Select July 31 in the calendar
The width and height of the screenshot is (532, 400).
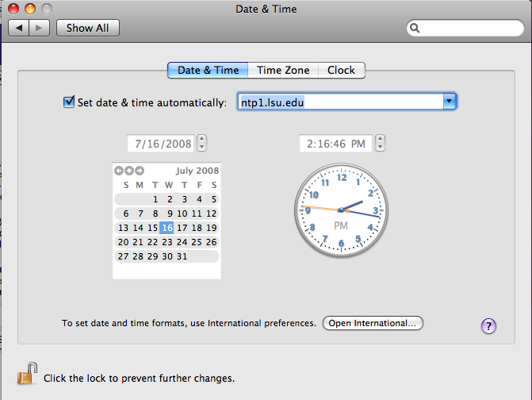182,256
